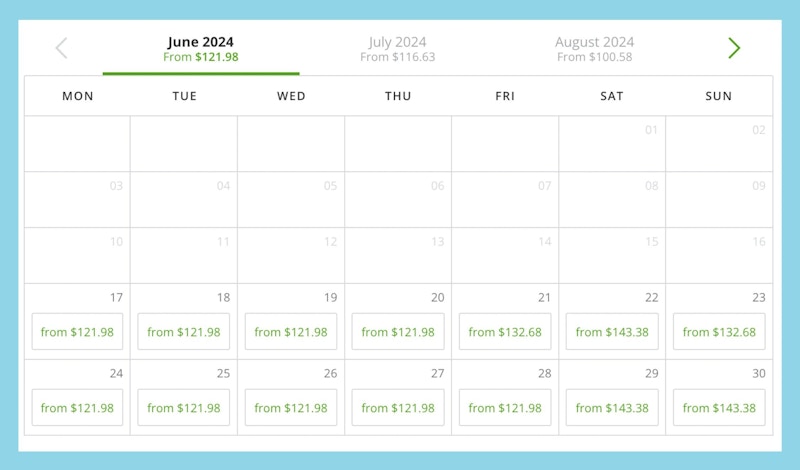Select June 21 from $132.68
This screenshot has width=800, height=470.
tap(505, 332)
